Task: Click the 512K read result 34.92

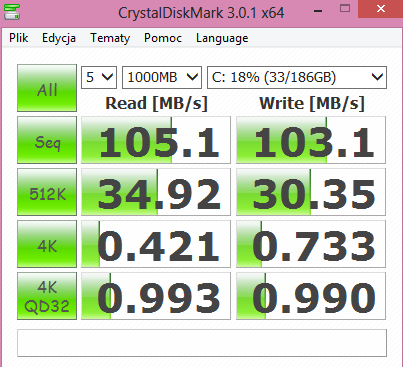Action: coord(156,192)
